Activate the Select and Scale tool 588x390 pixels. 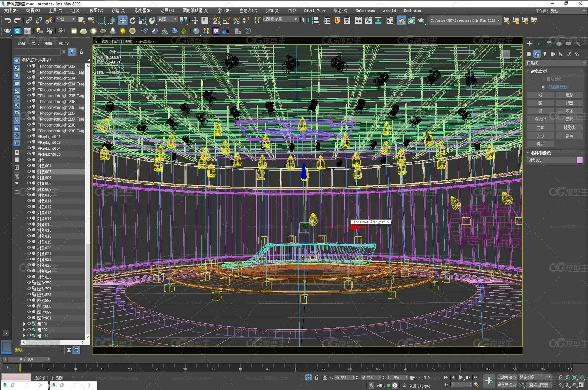tap(143, 20)
